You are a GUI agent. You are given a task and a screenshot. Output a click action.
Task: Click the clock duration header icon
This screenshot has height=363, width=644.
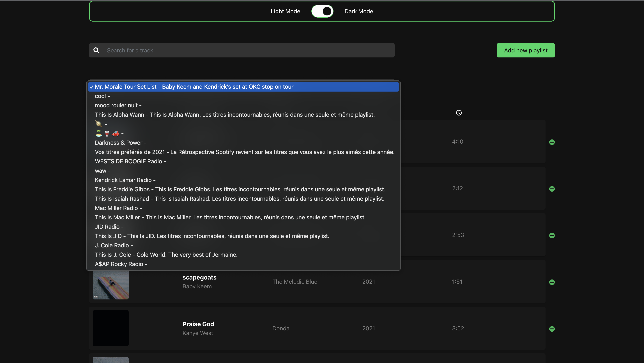pos(459,113)
